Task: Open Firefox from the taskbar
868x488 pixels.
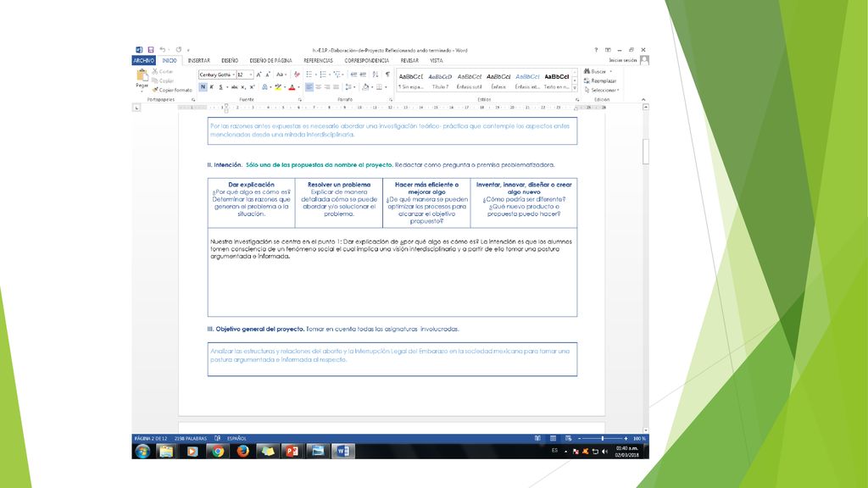Action: point(242,451)
